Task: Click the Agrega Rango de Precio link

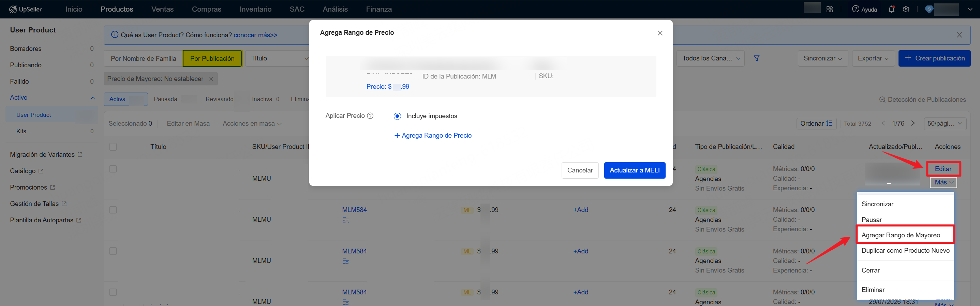Action: pyautogui.click(x=433, y=135)
